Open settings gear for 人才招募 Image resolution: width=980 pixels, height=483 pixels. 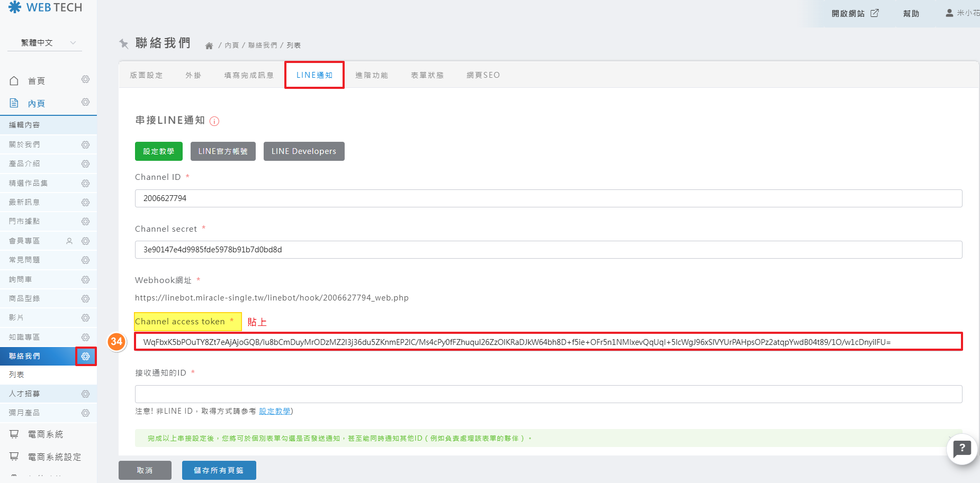85,394
